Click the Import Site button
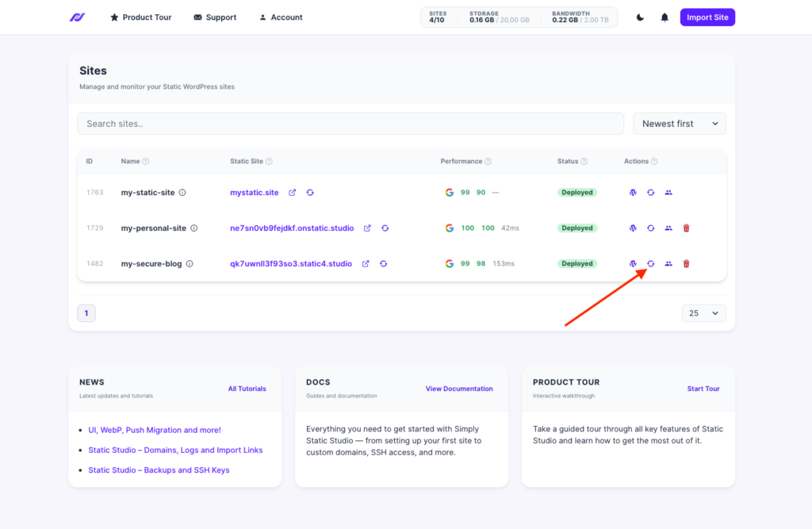This screenshot has width=812, height=529. (x=707, y=17)
